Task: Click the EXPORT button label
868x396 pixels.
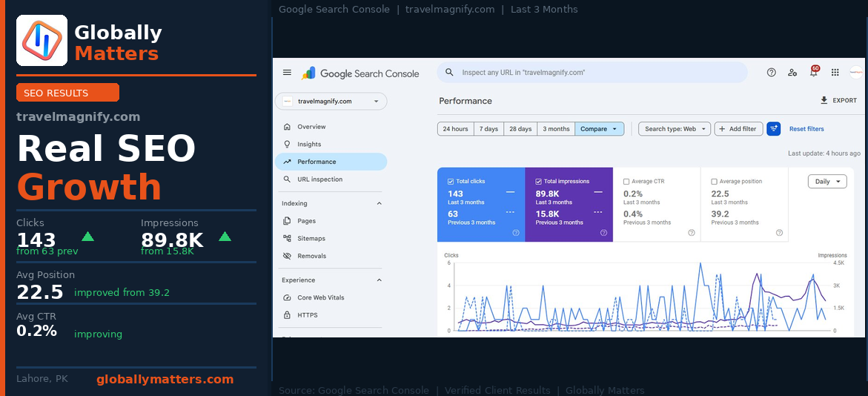Action: click(x=845, y=100)
